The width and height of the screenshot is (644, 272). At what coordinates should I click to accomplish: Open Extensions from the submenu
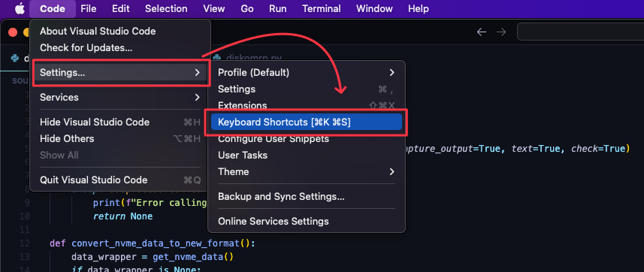point(307,105)
